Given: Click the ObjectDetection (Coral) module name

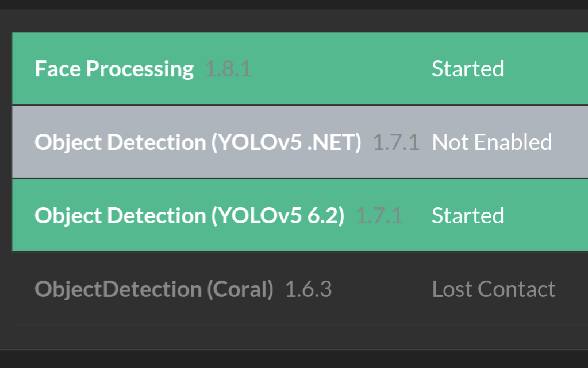Looking at the screenshot, I should (x=153, y=289).
